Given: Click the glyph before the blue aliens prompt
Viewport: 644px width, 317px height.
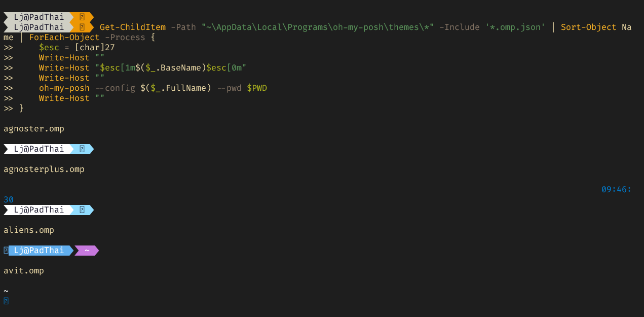Looking at the screenshot, I should (x=6, y=250).
